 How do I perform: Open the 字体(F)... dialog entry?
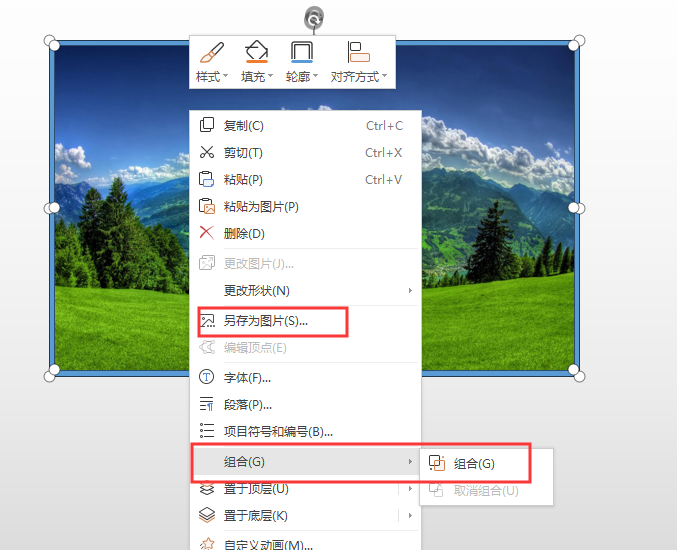pyautogui.click(x=305, y=378)
